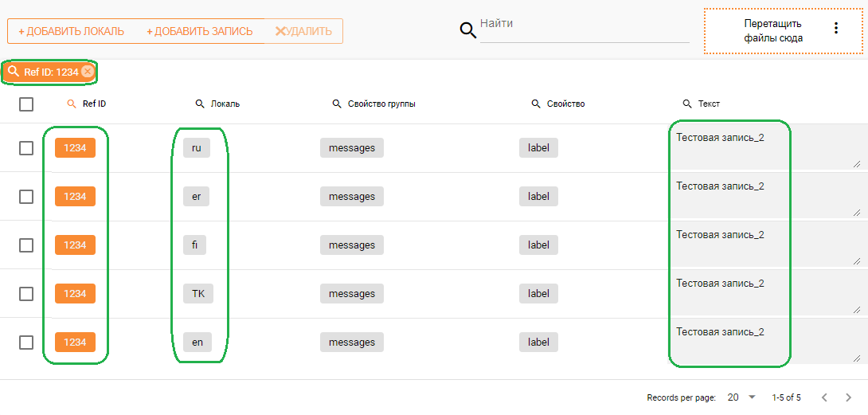
Task: Check the checkbox for the ru row
Action: [x=26, y=148]
